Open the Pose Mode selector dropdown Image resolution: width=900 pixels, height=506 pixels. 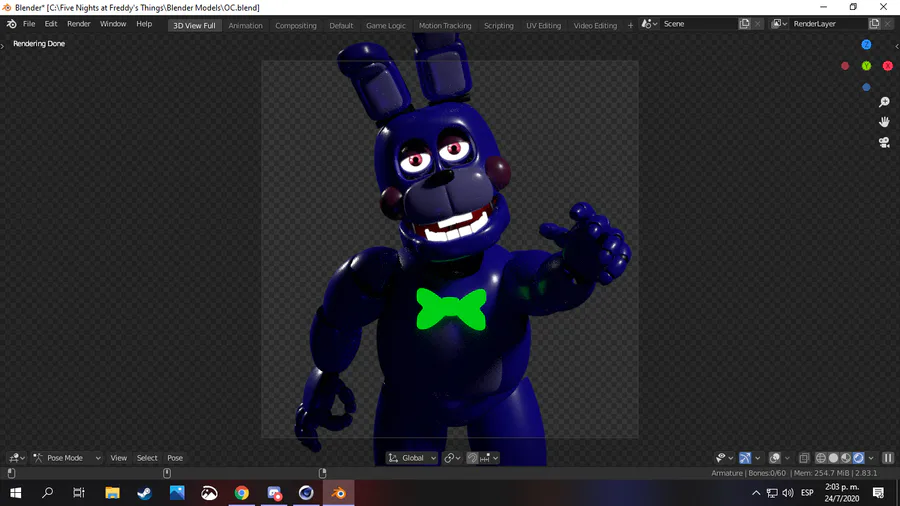pos(67,458)
